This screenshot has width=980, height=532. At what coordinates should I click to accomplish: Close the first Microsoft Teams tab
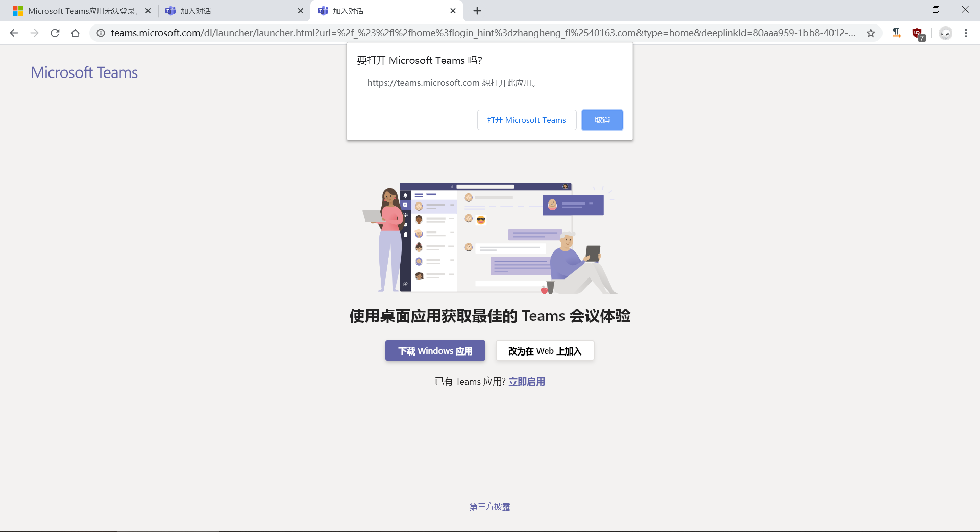(148, 11)
